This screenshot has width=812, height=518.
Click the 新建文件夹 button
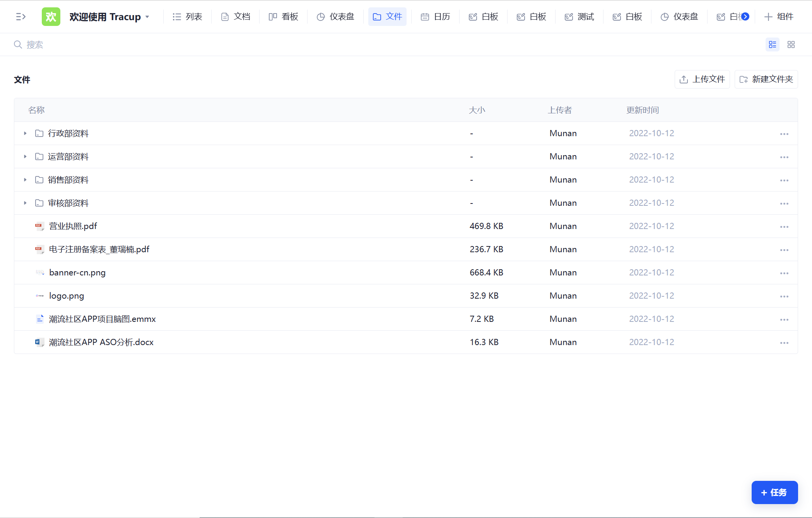tap(766, 79)
